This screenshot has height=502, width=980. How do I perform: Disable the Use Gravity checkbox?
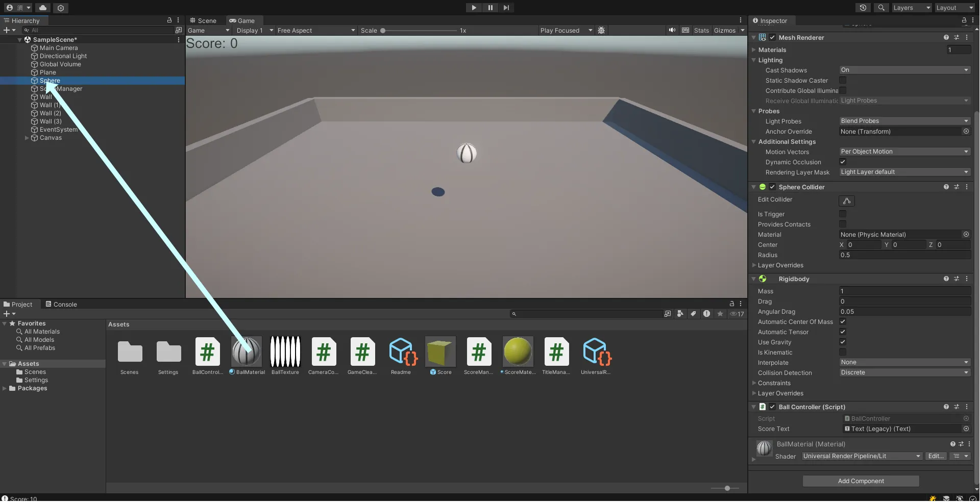(x=843, y=342)
